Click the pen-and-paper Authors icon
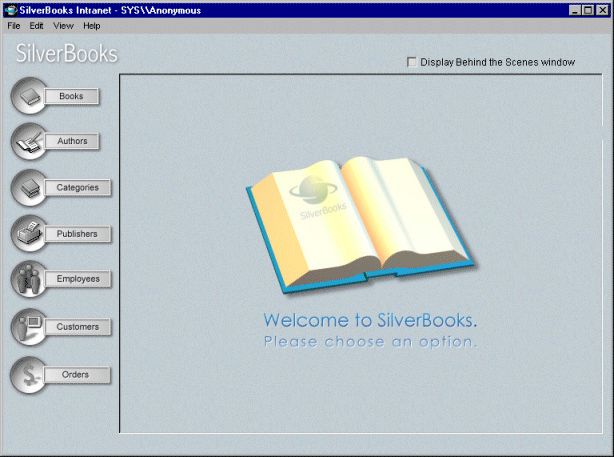 (x=29, y=141)
